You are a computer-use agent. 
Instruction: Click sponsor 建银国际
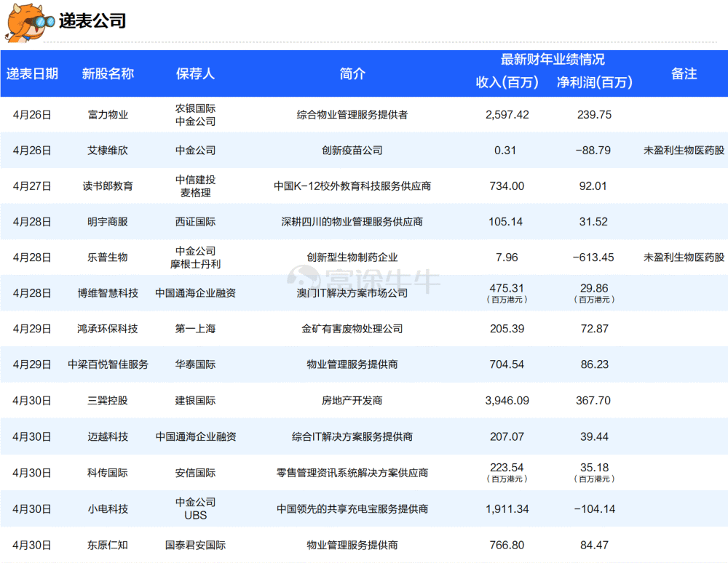click(x=195, y=401)
